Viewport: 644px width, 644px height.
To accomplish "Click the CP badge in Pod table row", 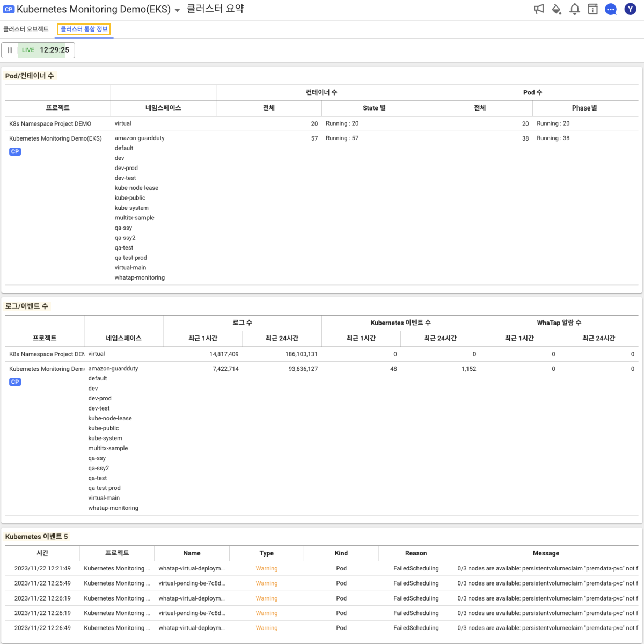I will tap(15, 152).
